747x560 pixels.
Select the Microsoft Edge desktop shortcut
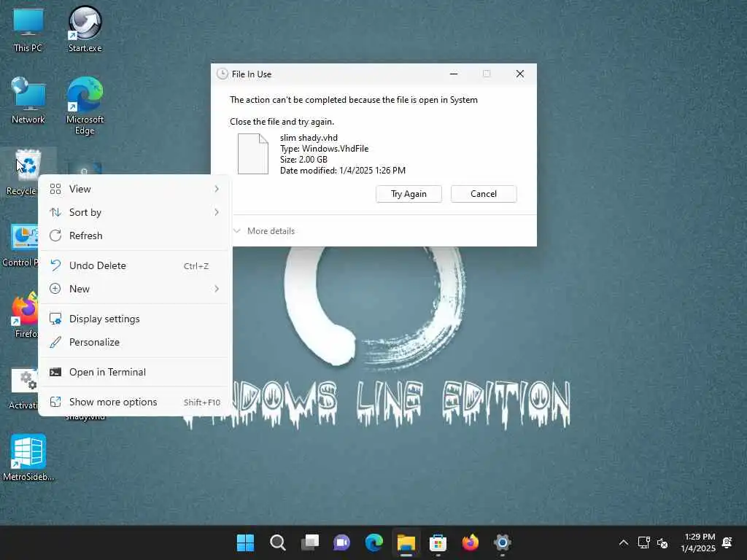pos(85,106)
